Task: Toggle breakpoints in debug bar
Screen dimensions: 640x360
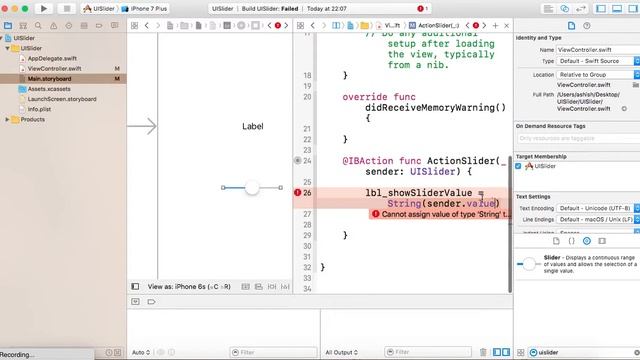Action: coord(151,302)
